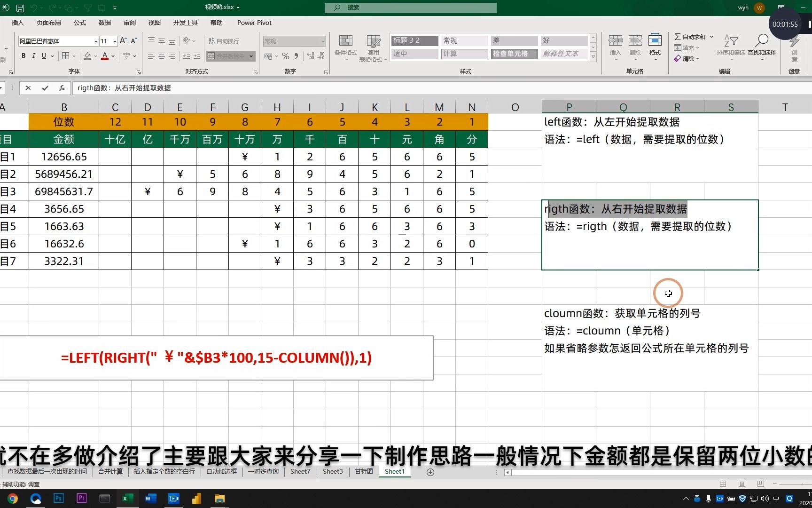
Task: Open the font color dropdown arrow
Action: pyautogui.click(x=113, y=56)
